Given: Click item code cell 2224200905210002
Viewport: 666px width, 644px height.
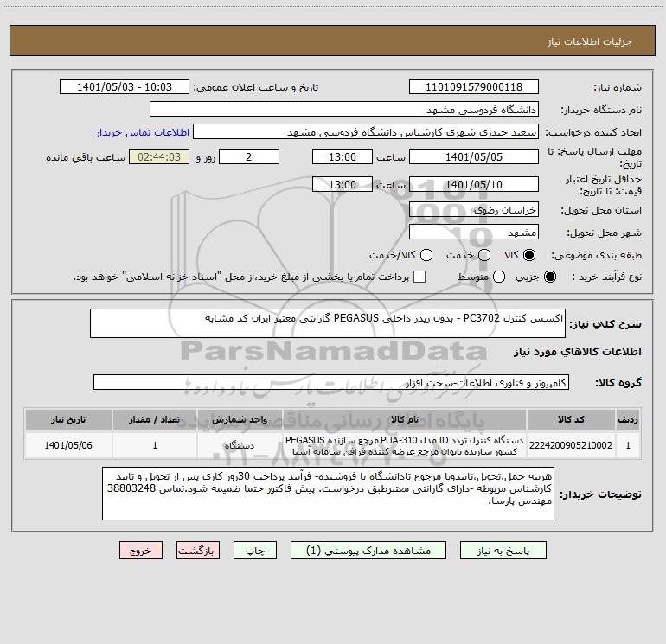Looking at the screenshot, I should coord(571,445).
